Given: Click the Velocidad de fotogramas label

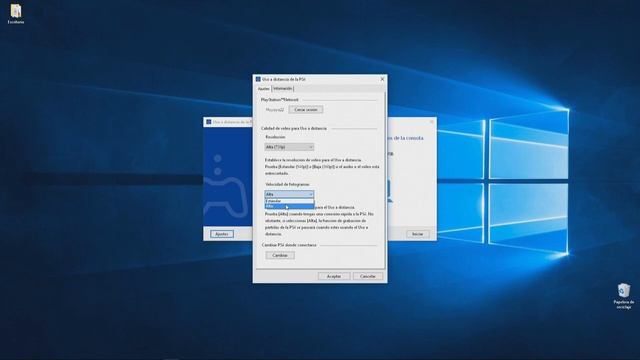Looking at the screenshot, I should coord(287,184).
